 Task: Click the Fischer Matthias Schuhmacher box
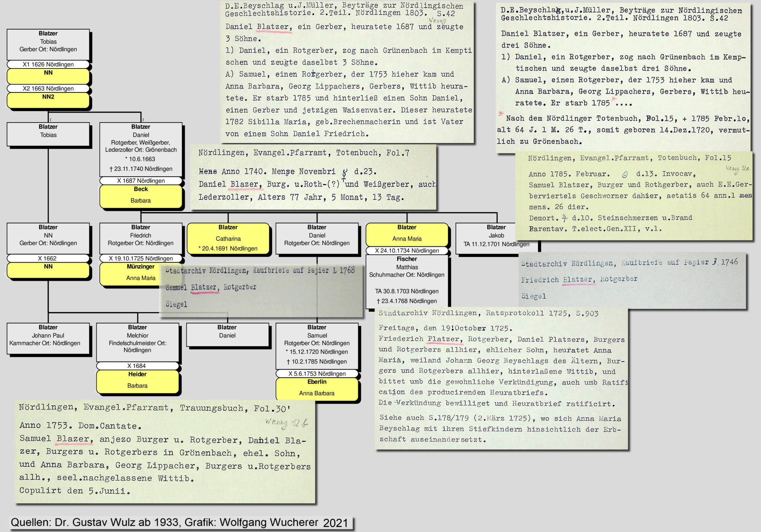[x=407, y=280]
